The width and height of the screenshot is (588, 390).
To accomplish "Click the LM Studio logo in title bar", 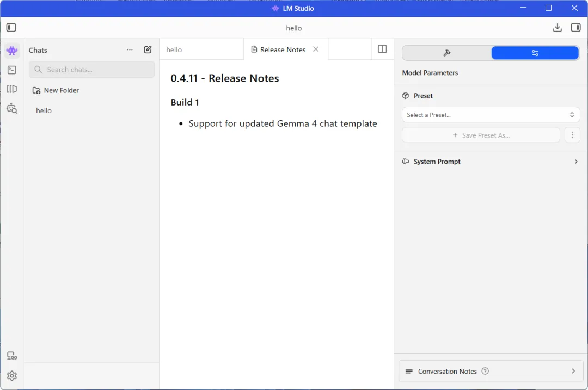I will 275,8.
